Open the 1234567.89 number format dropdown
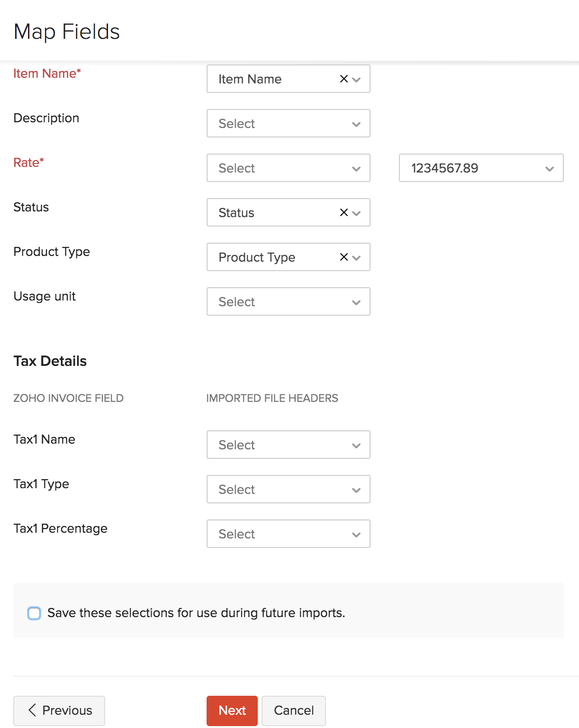 click(481, 168)
